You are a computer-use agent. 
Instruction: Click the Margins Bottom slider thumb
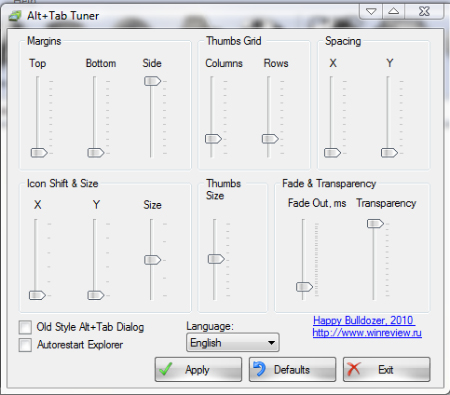pyautogui.click(x=96, y=153)
